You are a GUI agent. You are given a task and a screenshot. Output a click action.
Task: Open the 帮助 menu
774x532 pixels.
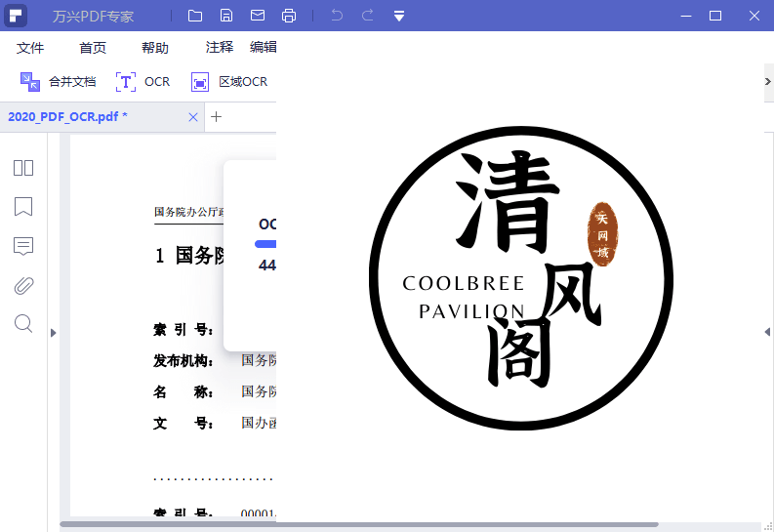155,48
